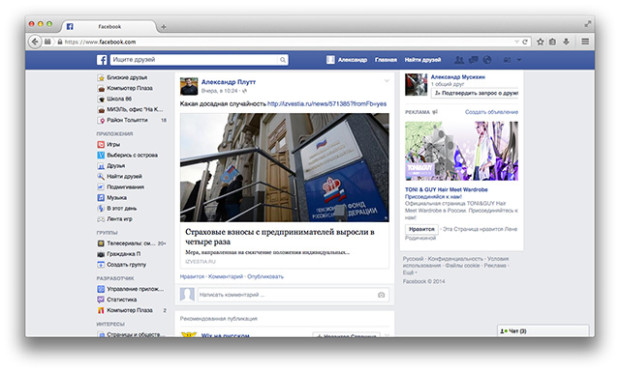Open the TONI&GUY ad image thumbnail

(461, 151)
